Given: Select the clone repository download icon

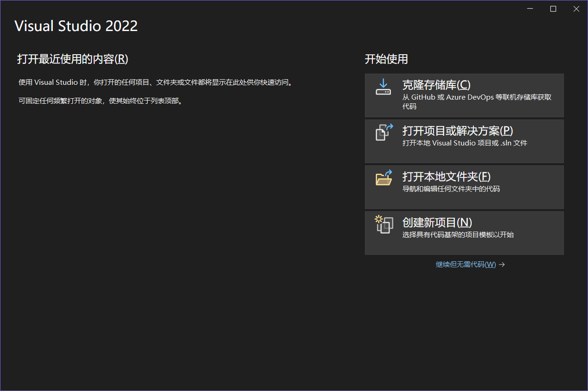Looking at the screenshot, I should coord(383,87).
